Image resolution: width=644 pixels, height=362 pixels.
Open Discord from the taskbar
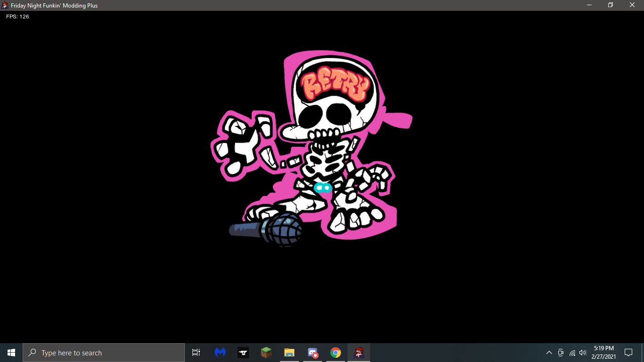click(312, 352)
